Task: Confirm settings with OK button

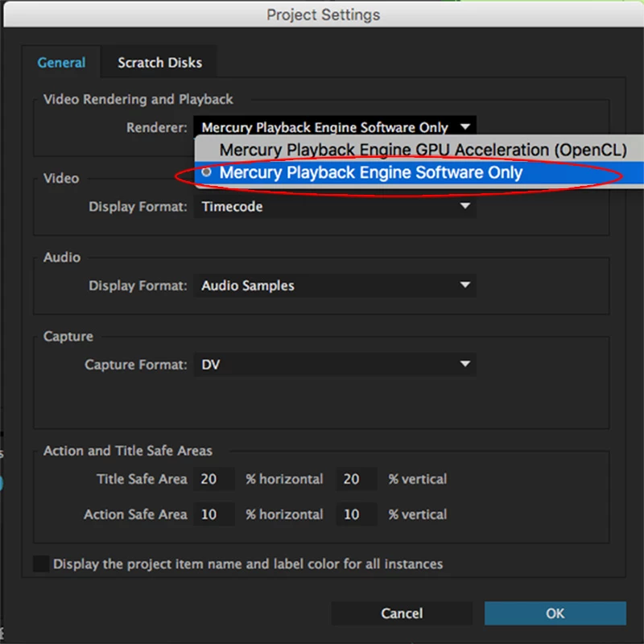Action: click(555, 613)
